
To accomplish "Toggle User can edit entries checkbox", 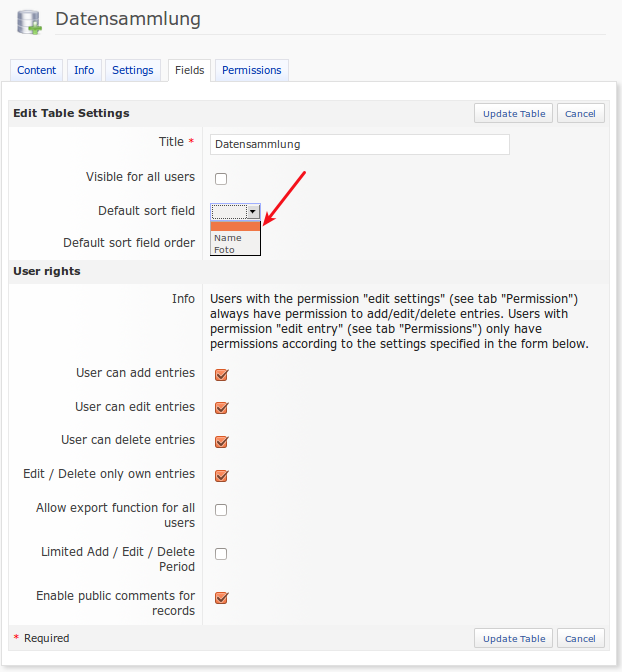I will tap(222, 408).
